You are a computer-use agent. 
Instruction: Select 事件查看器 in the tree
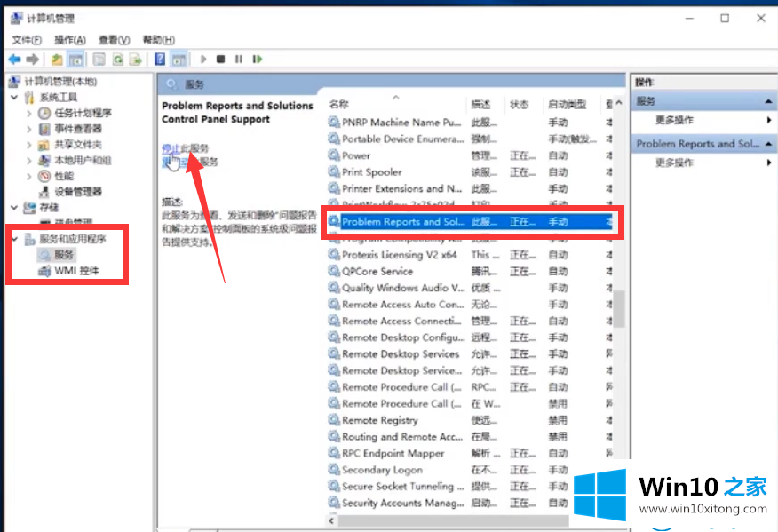(78, 129)
